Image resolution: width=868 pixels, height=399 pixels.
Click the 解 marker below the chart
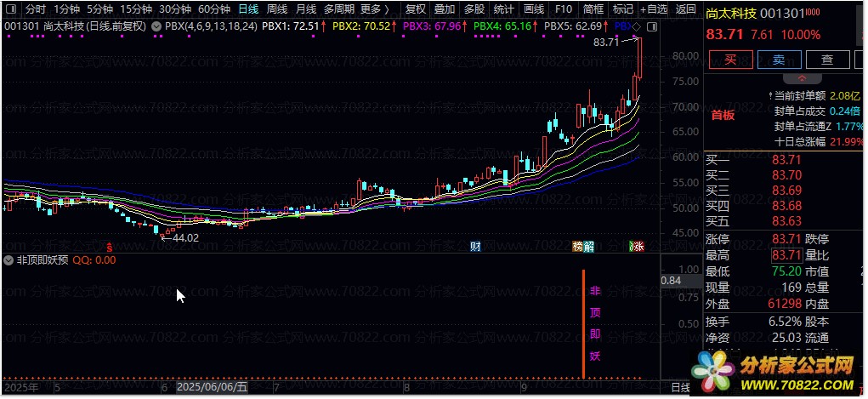[589, 247]
